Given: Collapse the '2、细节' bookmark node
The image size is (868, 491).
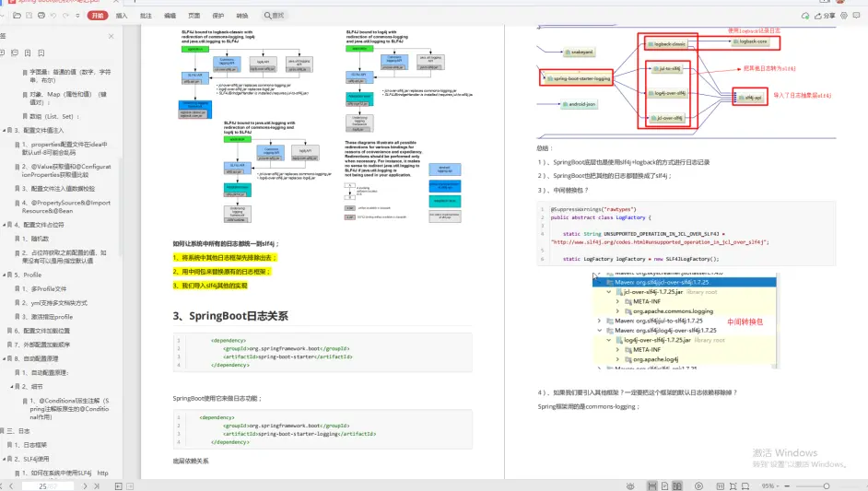Looking at the screenshot, I should (x=12, y=386).
